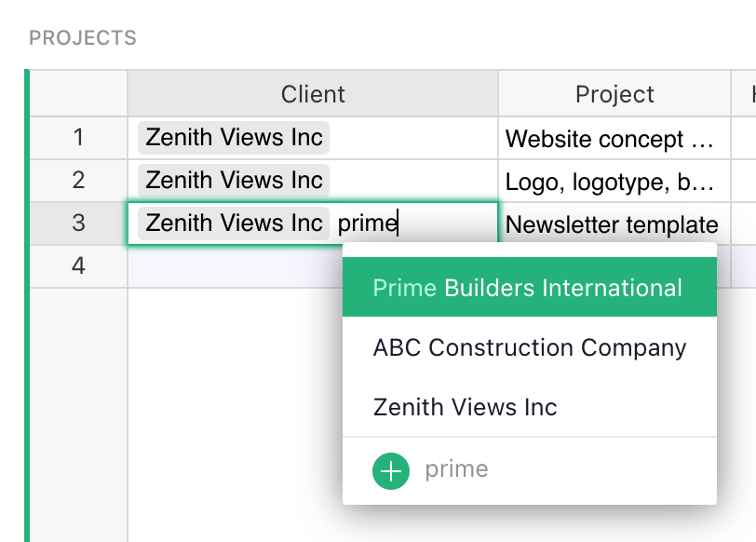Click the "Client" column header
756x542 pixels.
click(313, 94)
